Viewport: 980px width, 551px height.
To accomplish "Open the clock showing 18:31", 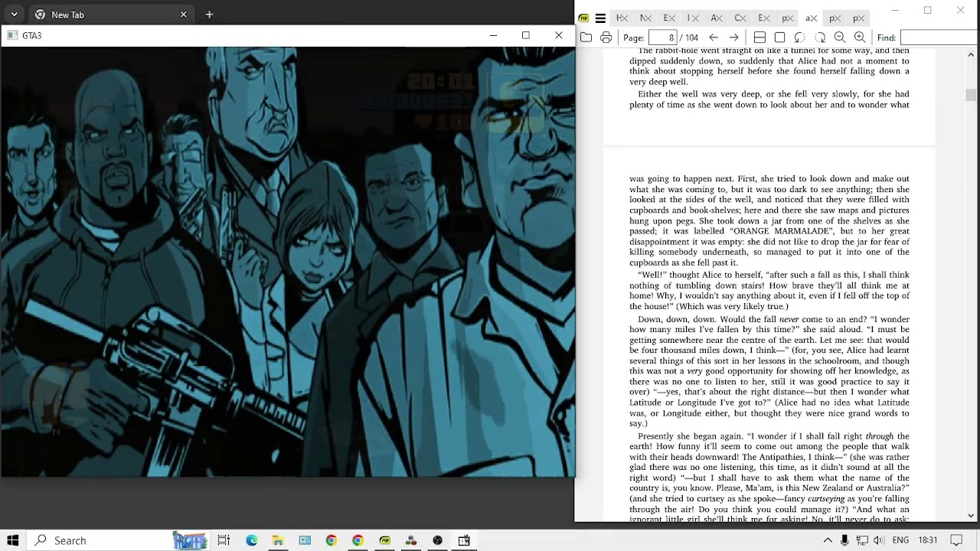I will click(x=928, y=540).
